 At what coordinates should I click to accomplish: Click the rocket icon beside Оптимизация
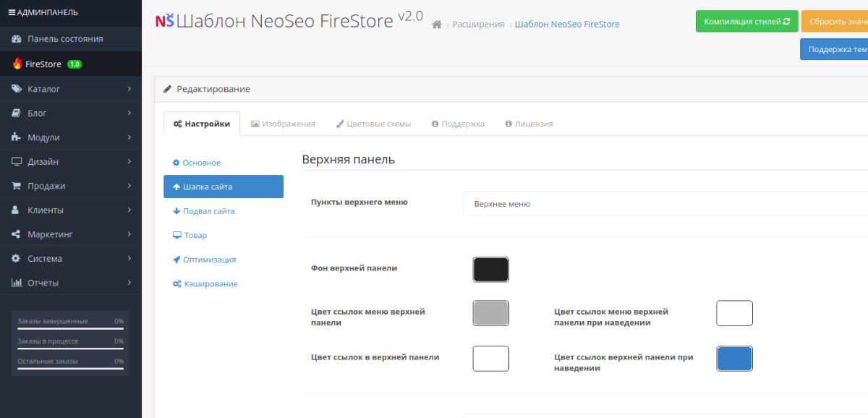point(176,260)
